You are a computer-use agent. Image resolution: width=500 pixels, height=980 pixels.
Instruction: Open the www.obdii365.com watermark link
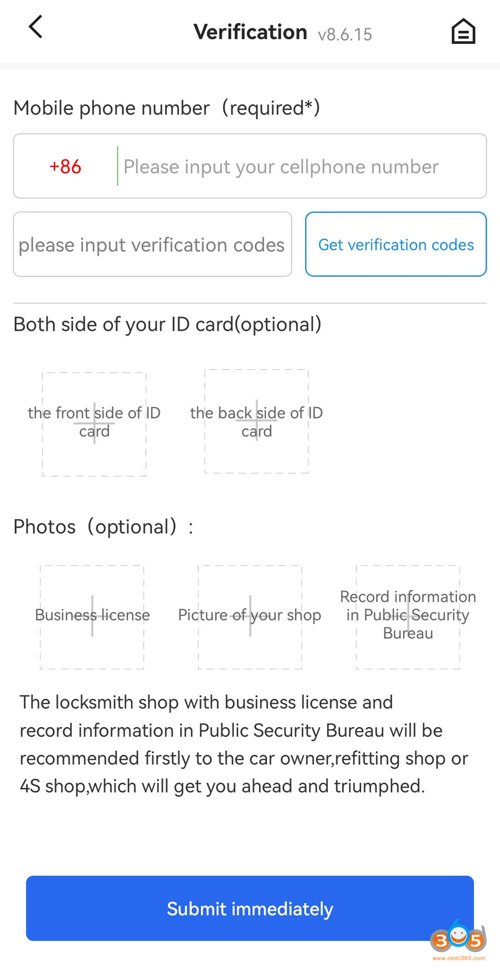(458, 958)
